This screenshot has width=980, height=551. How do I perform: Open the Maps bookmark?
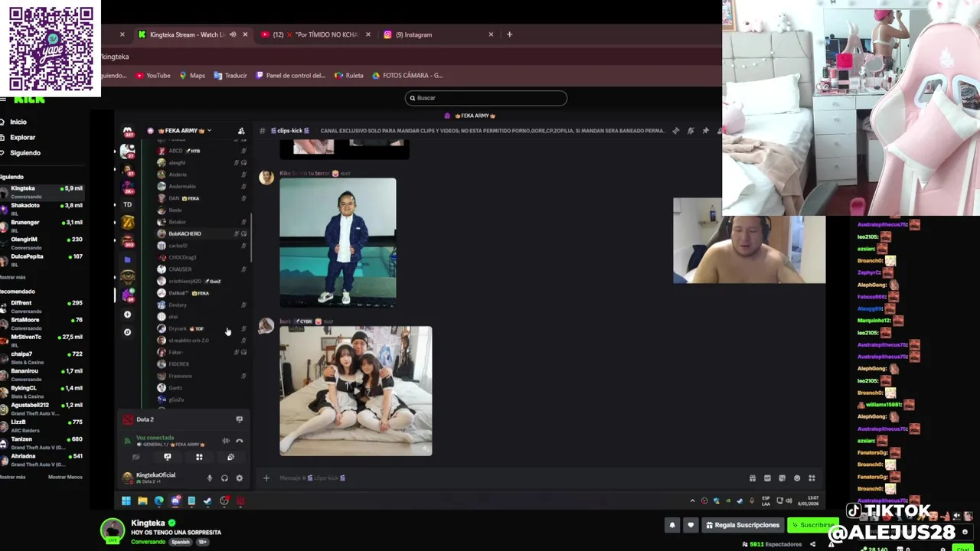tap(192, 76)
